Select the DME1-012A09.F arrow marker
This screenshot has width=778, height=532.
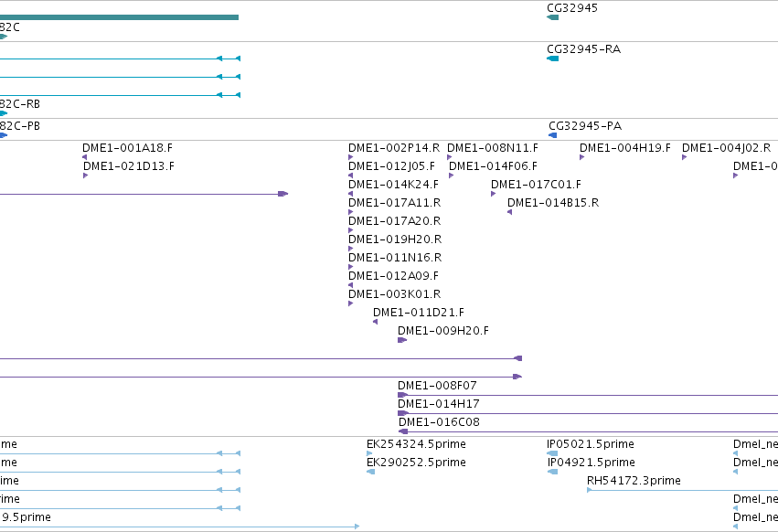point(351,285)
